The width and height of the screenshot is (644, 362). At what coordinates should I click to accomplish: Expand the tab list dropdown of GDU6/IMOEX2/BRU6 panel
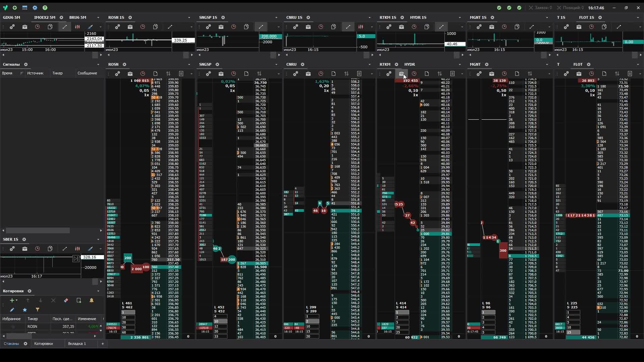click(x=98, y=17)
